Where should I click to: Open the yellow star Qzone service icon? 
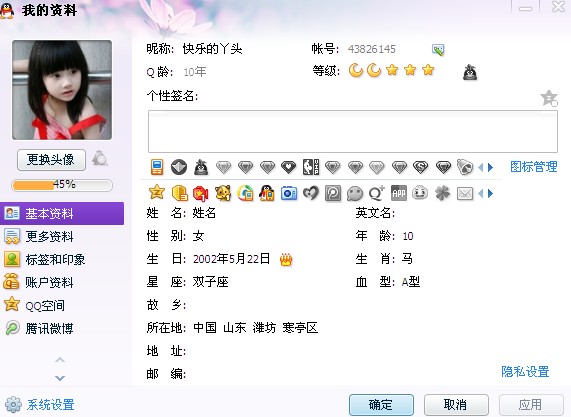point(157,192)
